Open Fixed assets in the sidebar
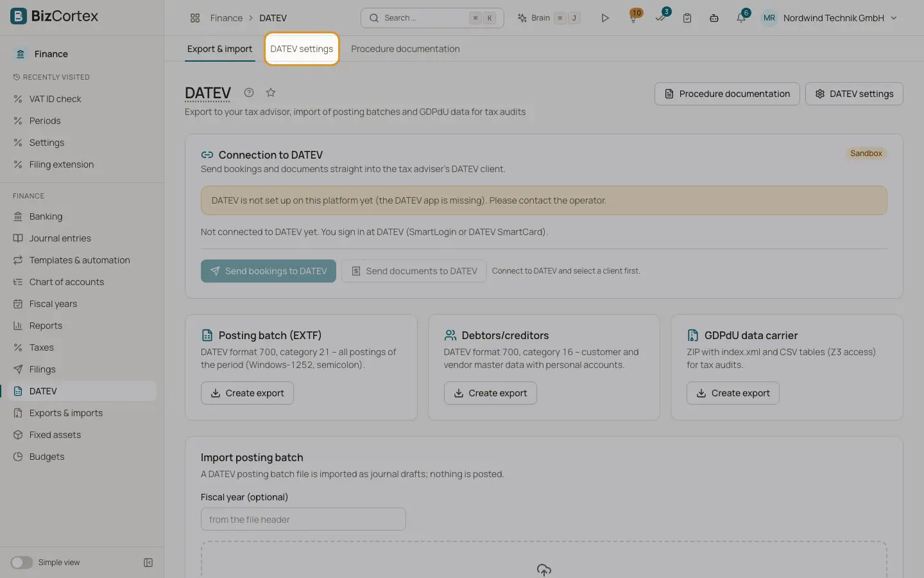The height and width of the screenshot is (578, 924). [82, 435]
